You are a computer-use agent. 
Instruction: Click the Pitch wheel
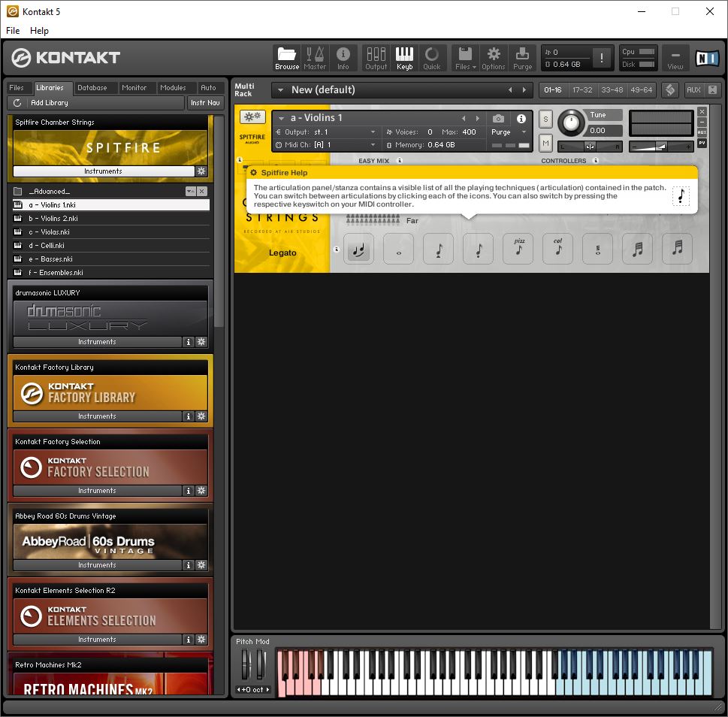pos(246,664)
